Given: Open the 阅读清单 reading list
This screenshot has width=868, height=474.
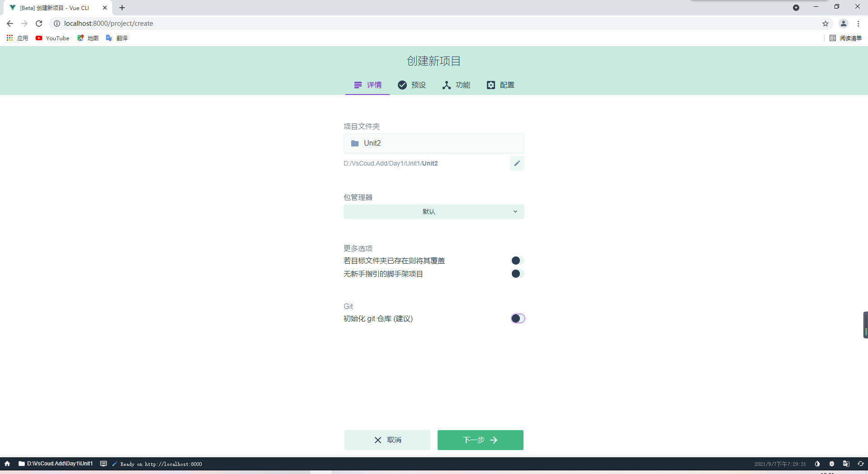Looking at the screenshot, I should [845, 38].
